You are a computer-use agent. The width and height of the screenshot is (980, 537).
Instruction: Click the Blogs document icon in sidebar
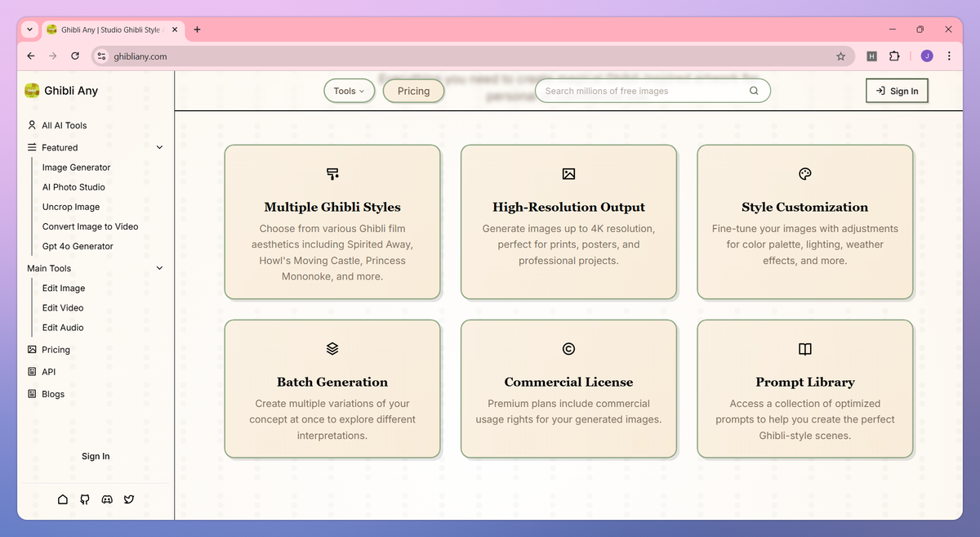pos(32,393)
